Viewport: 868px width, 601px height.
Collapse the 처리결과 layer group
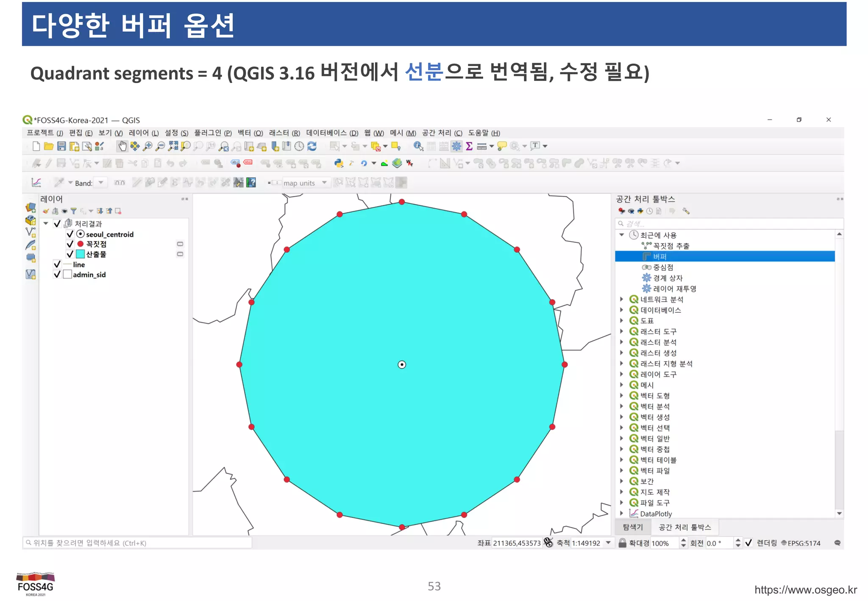tap(46, 223)
